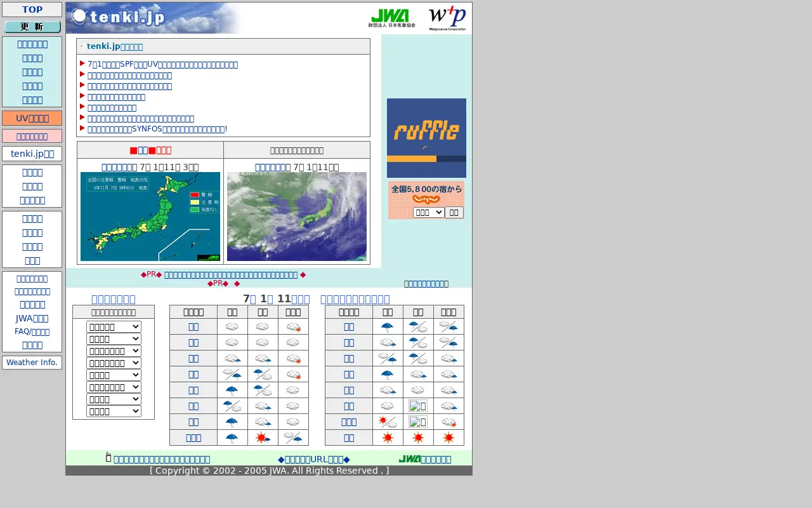
Task: Click the Webproduce Corporation w+p logo
Action: tap(447, 18)
